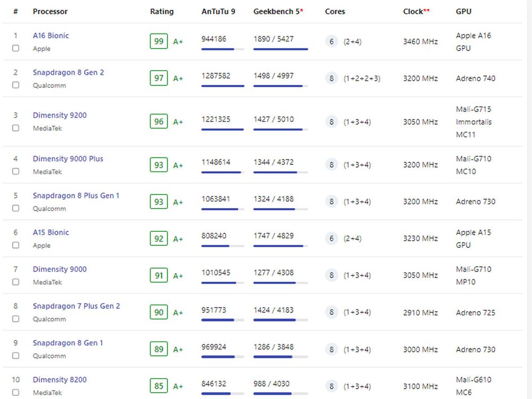Mark the Dimensity 8200 checkbox
The image size is (532, 399).
coord(15,393)
